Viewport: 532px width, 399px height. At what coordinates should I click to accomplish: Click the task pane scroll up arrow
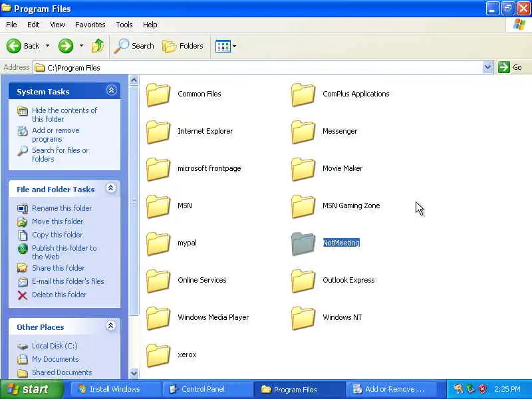coord(134,80)
